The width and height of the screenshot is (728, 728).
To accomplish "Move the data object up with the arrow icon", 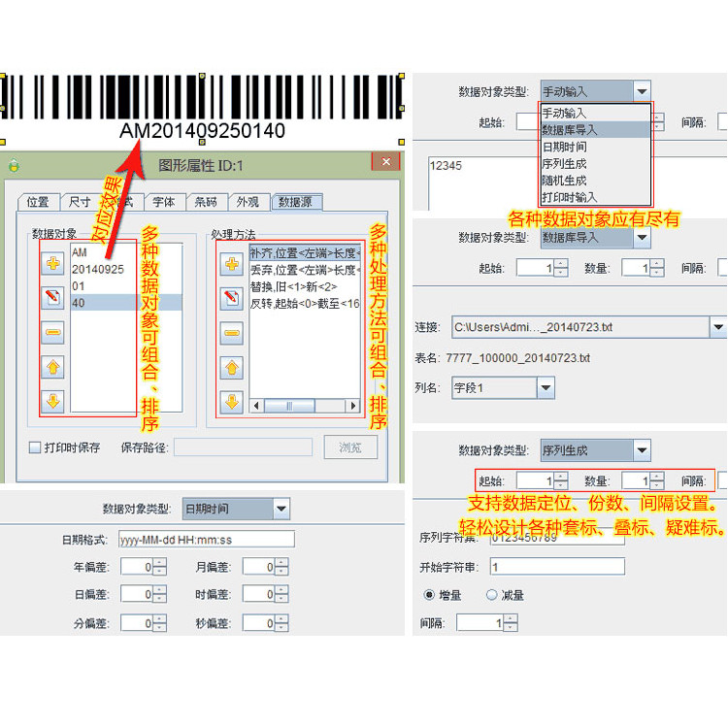I will tap(52, 367).
